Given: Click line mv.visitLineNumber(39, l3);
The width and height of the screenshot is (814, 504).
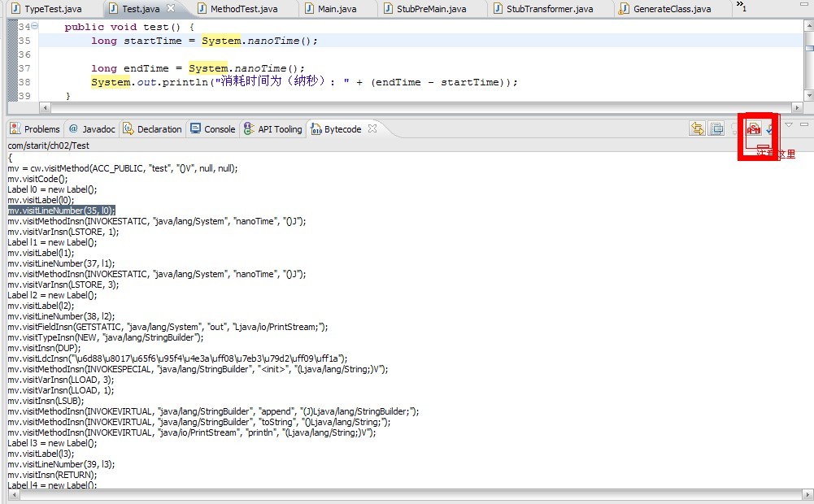Looking at the screenshot, I should [61, 464].
